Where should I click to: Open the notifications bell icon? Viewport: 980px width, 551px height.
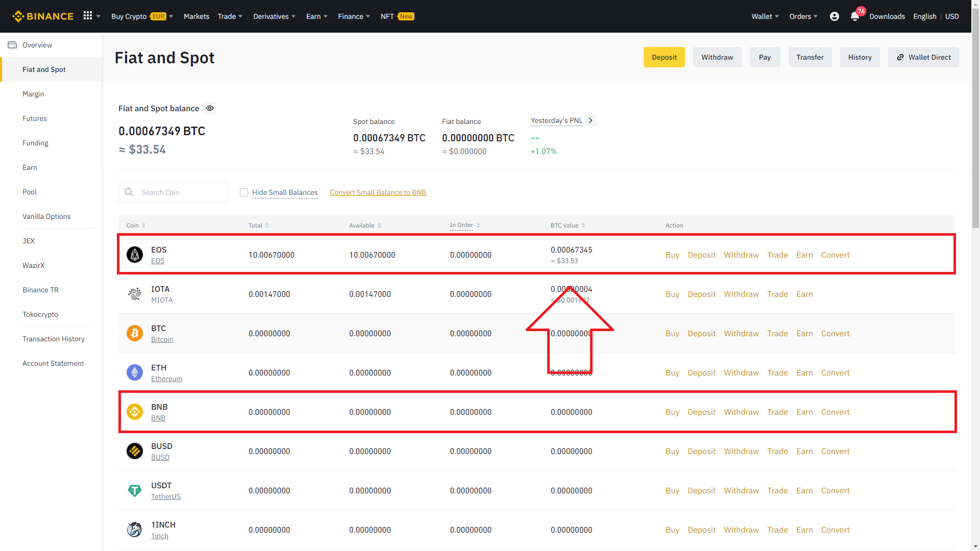(x=855, y=16)
